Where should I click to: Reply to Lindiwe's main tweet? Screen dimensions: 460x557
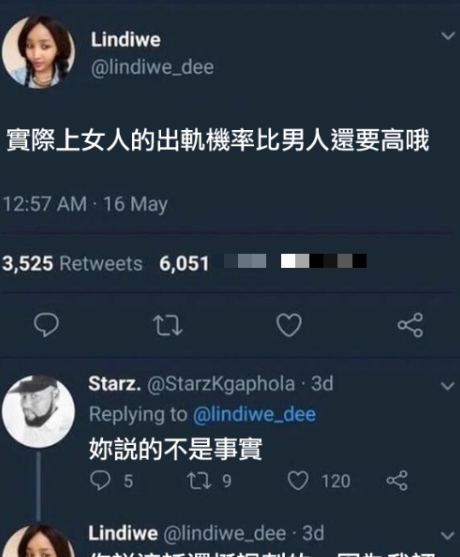coord(46,324)
